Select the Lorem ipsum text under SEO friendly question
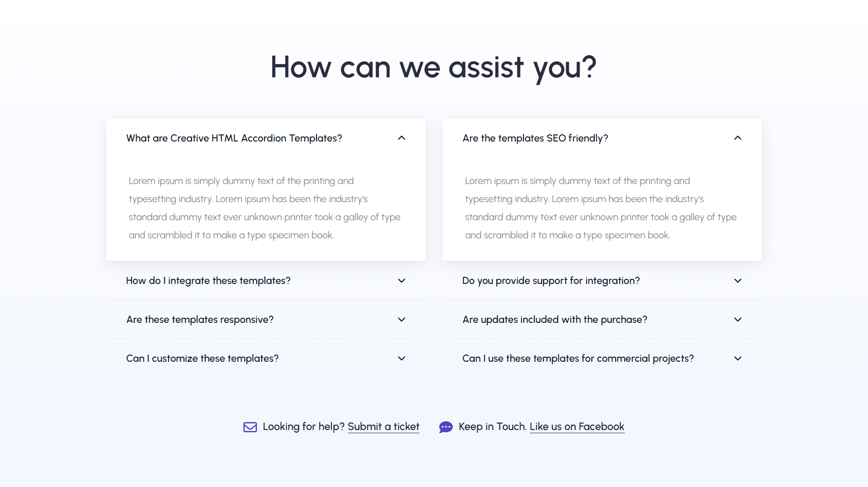This screenshot has width=868, height=487. pyautogui.click(x=600, y=208)
